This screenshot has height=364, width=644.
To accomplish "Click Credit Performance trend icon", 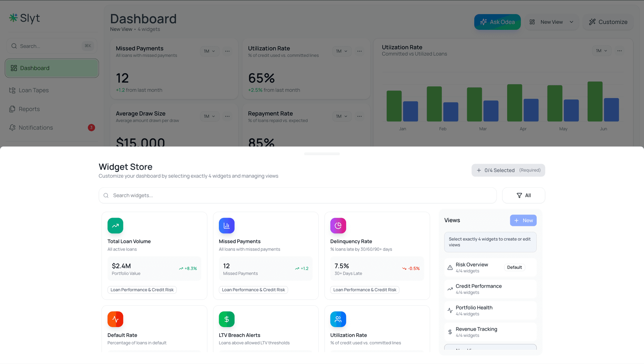I will [450, 289].
